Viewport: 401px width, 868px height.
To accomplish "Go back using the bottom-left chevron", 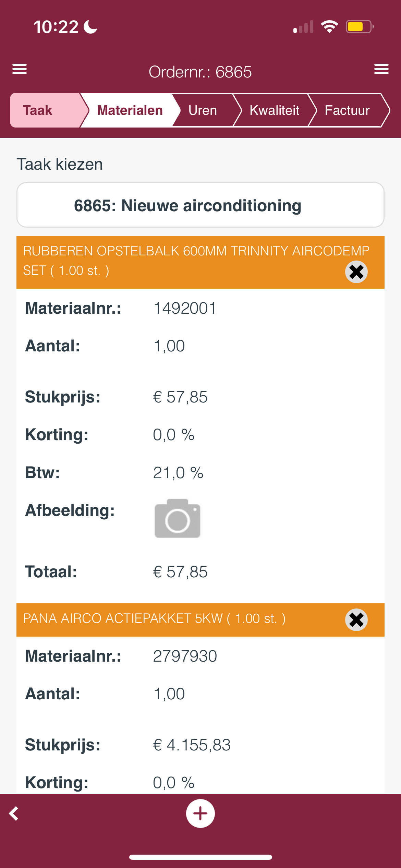I will (14, 813).
